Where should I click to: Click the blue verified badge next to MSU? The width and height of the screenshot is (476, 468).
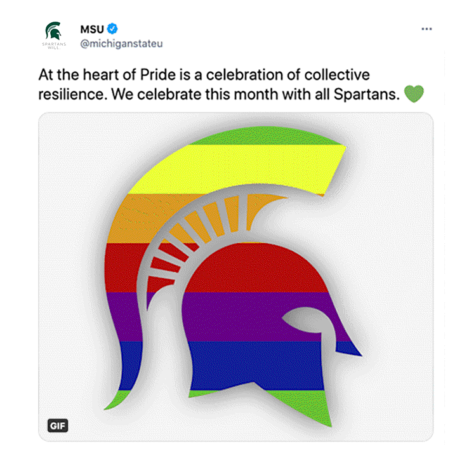pos(112,29)
